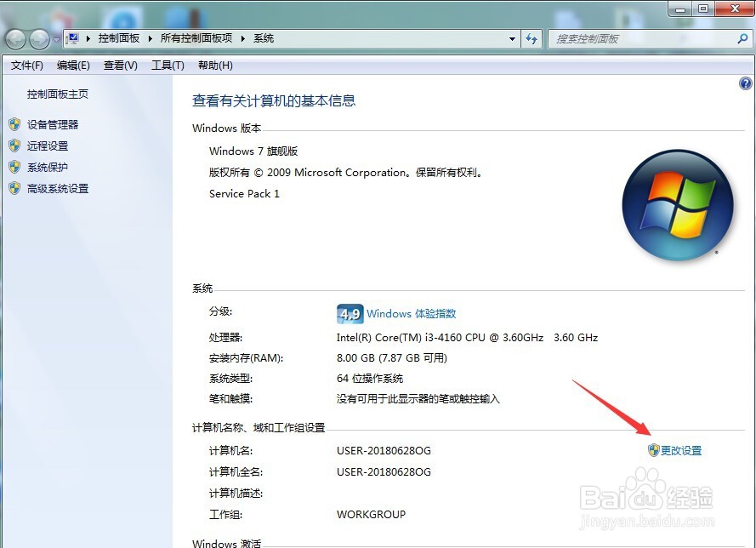Click the WORKGROUP value
The height and width of the screenshot is (548, 756).
371,514
